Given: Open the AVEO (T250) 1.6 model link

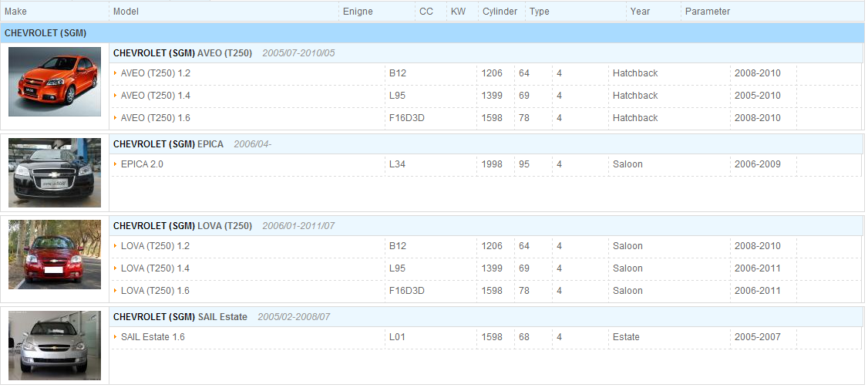Looking at the screenshot, I should (156, 117).
